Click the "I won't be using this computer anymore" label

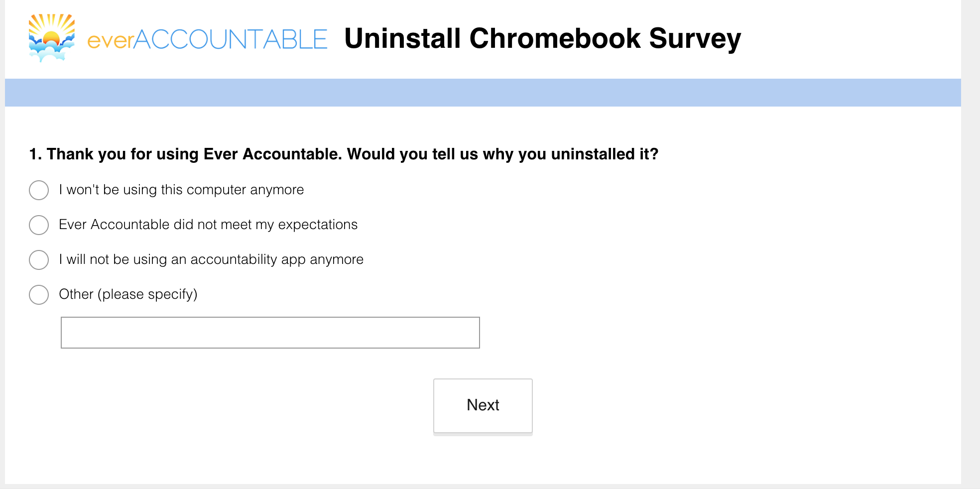(x=181, y=190)
